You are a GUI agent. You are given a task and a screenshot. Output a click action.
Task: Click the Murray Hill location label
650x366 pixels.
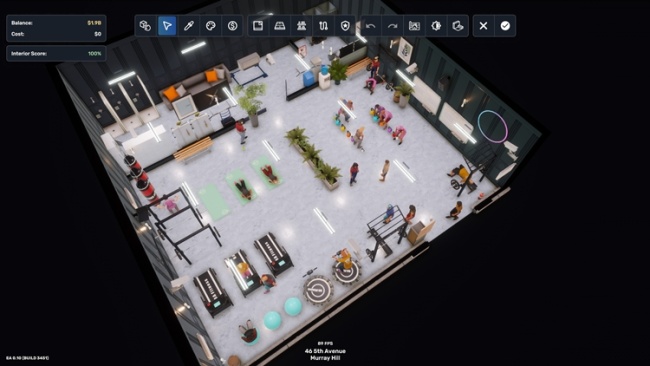click(325, 358)
